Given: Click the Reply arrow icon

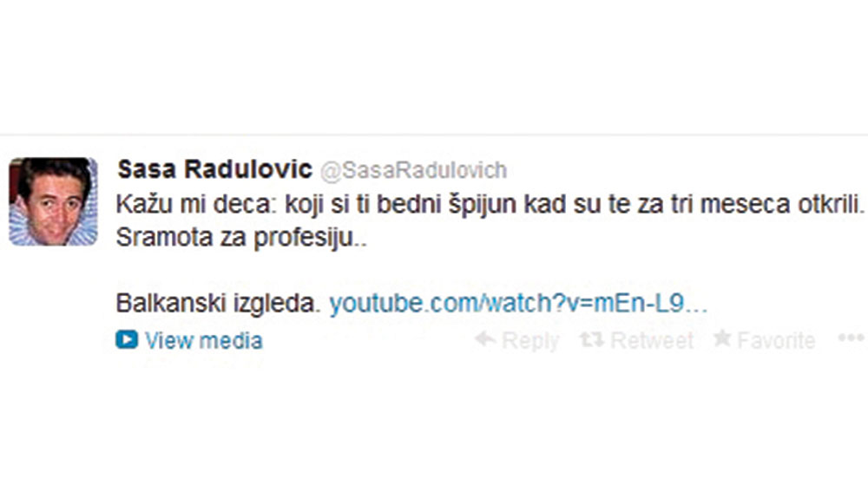Looking at the screenshot, I should 485,338.
